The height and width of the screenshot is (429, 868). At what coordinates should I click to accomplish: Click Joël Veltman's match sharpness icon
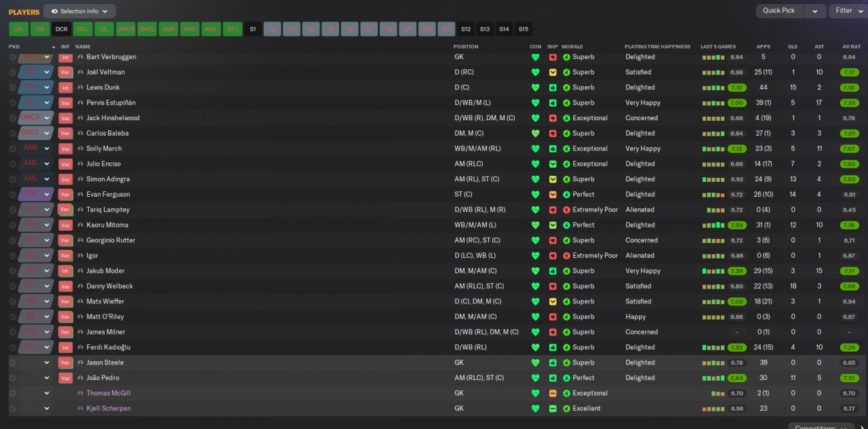coord(553,72)
